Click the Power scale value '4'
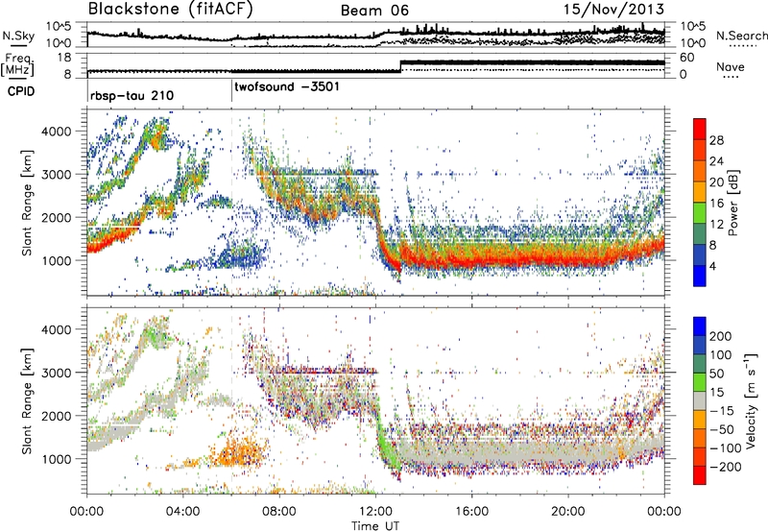This screenshot has height=532, width=768. click(x=712, y=266)
